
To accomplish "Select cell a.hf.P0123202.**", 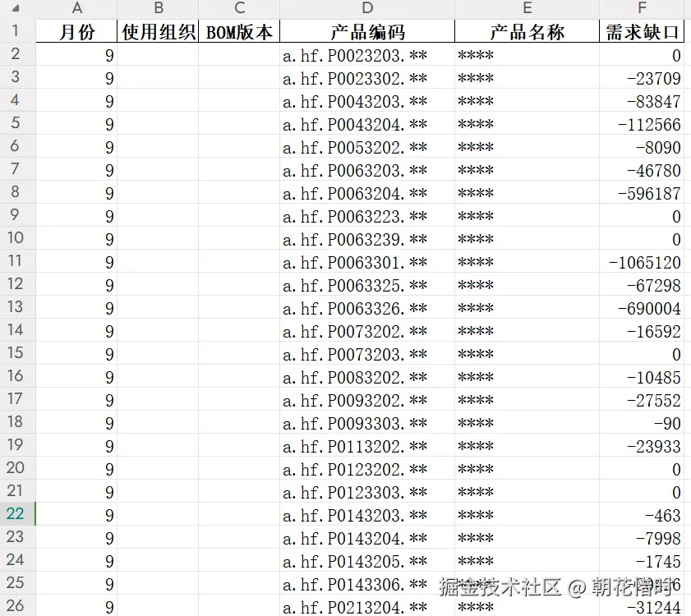I will (x=367, y=468).
